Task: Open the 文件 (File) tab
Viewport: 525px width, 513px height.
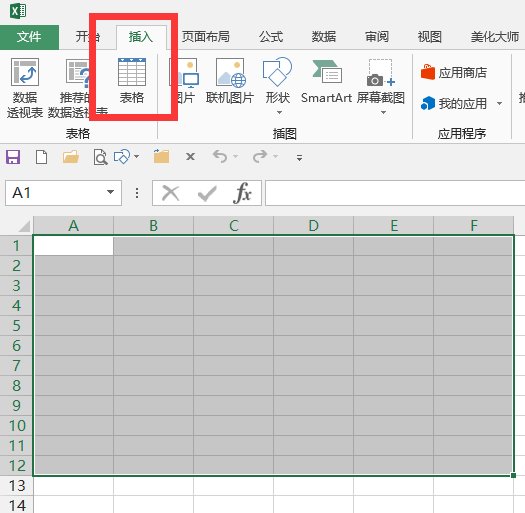Action: [29, 37]
